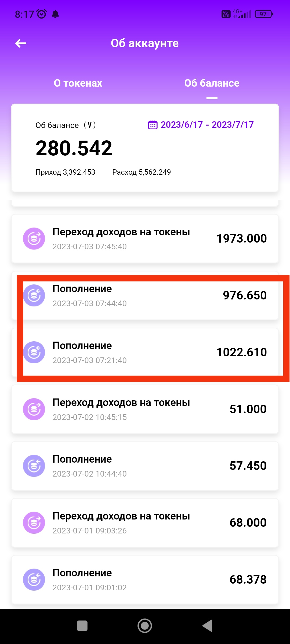
Task: Open Пополнение entry from 2023-07-03 07:44:40
Action: pos(145,295)
